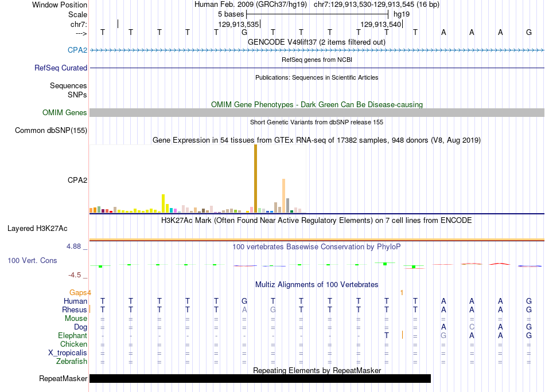
Task: Click the gray OMIM Genes item bar
Action: point(317,112)
